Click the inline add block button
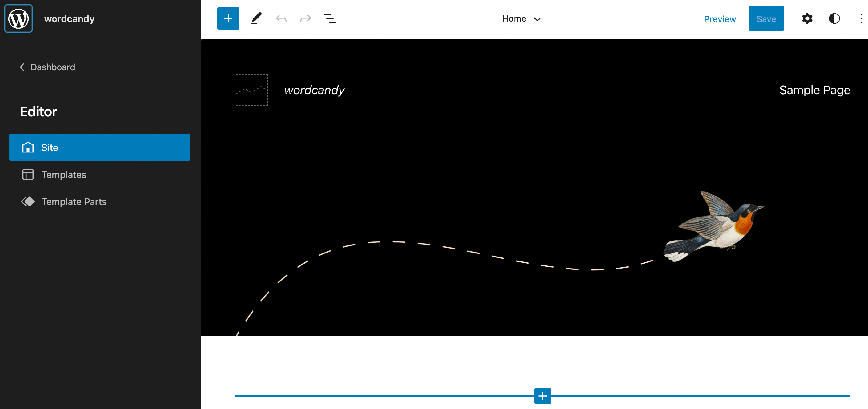This screenshot has height=409, width=868. coord(542,396)
